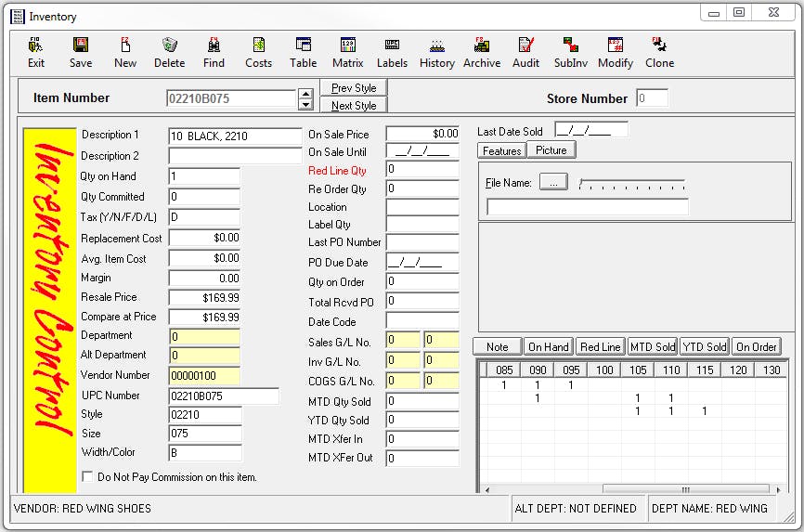Open the Audit toolbar icon

(x=525, y=52)
